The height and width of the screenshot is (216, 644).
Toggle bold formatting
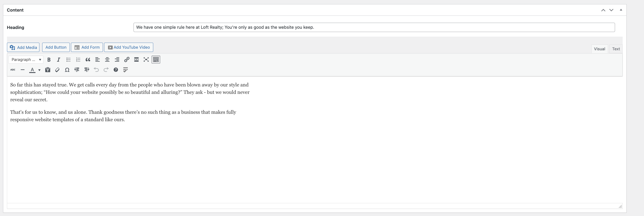click(x=49, y=60)
